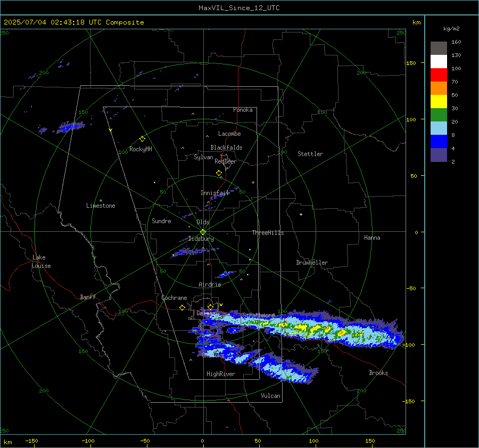Click the yellow diamond marker above RockyMH
Image resolution: width=479 pixels, height=448 pixels.
click(x=142, y=139)
